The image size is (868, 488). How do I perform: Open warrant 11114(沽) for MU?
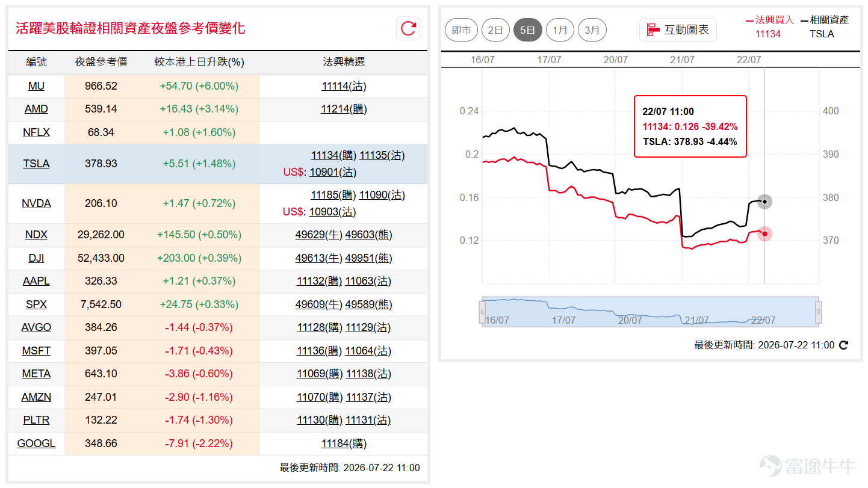344,86
